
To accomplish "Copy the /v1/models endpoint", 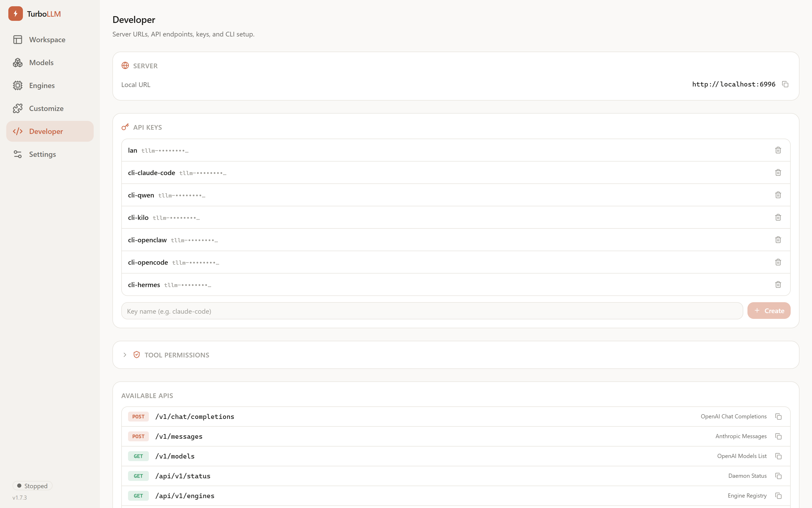I will pos(778,456).
